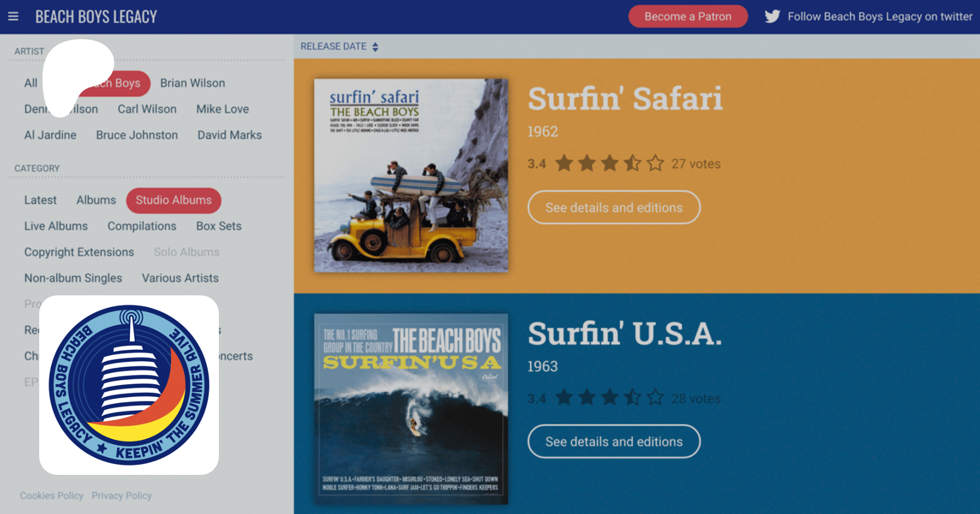Viewport: 980px width, 514px height.
Task: Select the Compilations category
Action: coord(142,226)
